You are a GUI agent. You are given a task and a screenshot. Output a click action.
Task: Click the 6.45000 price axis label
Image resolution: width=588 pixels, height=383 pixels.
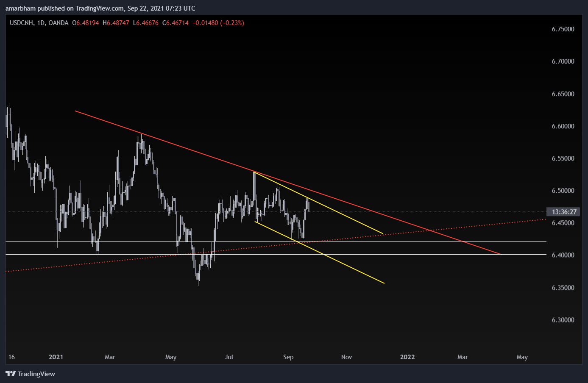click(563, 223)
